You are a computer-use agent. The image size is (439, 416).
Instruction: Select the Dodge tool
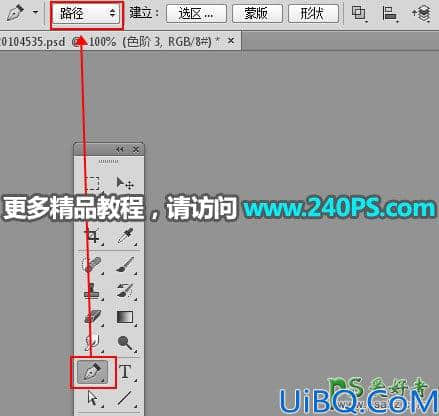click(x=125, y=342)
